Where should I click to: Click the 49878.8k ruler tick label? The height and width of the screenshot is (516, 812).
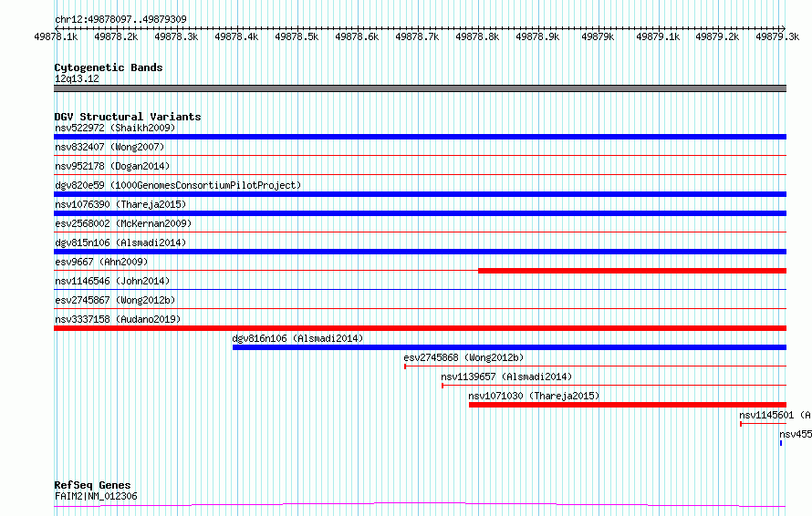(477, 36)
